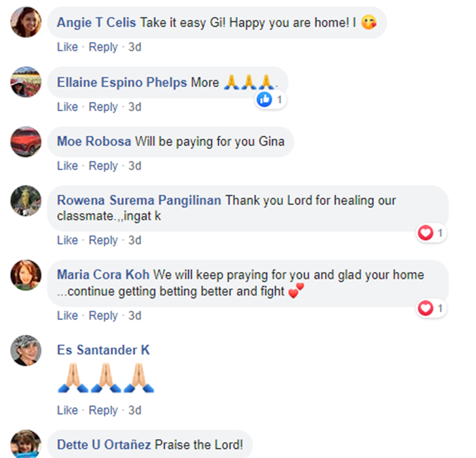The height and width of the screenshot is (458, 476).
Task: Open Dette U Ortañez profile link
Action: pos(104,445)
